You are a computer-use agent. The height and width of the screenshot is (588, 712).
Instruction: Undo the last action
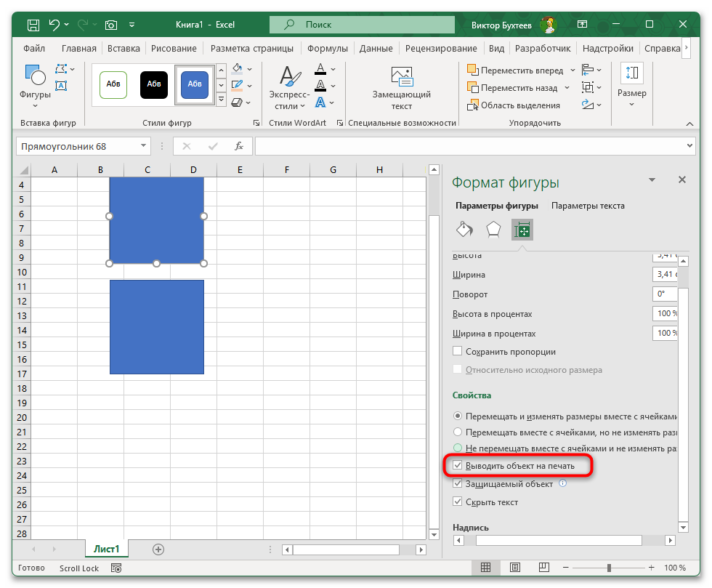tap(54, 25)
